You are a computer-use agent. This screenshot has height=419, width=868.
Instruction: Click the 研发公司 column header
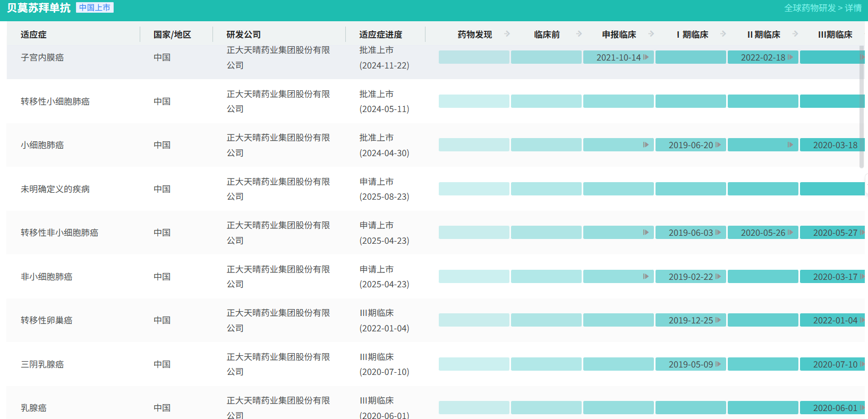click(243, 35)
